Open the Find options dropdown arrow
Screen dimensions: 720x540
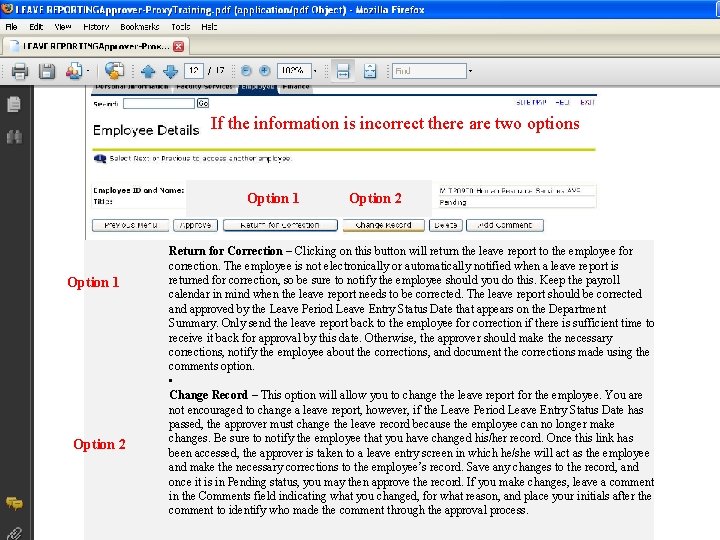click(470, 71)
